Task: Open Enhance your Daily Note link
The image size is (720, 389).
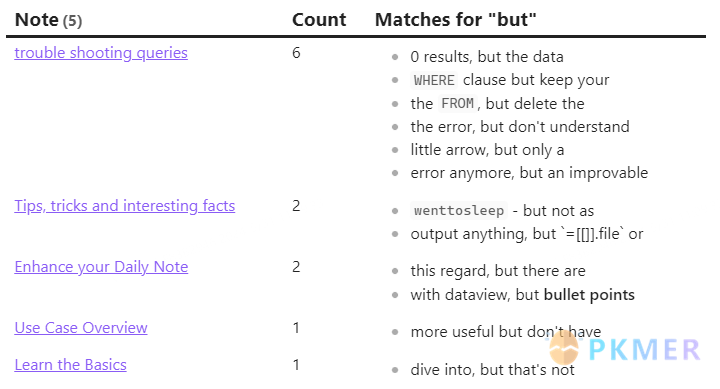Action: click(x=101, y=267)
